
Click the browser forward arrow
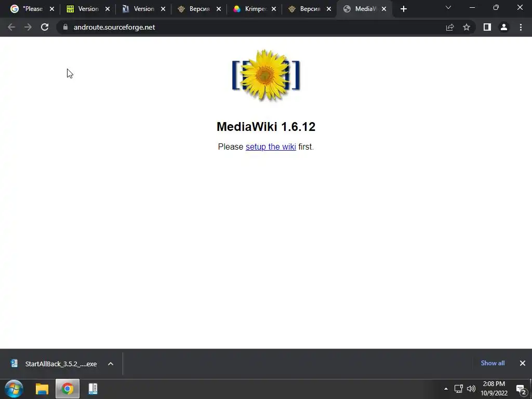click(x=28, y=27)
